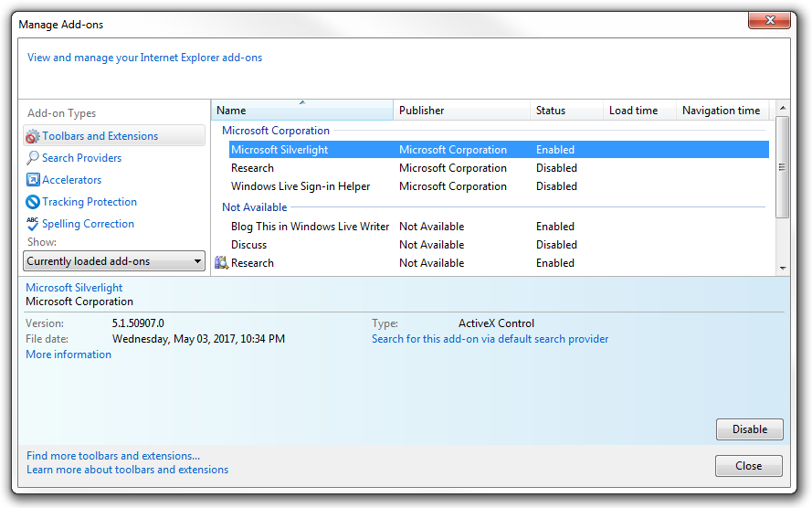Collapse the Microsoft Corporation group header
This screenshot has width=812, height=508.
click(x=276, y=131)
